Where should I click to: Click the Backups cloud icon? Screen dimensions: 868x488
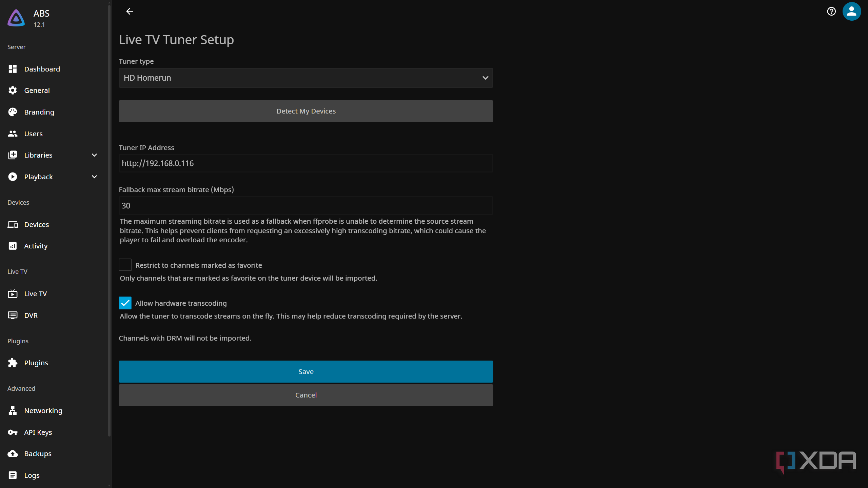coord(13,454)
